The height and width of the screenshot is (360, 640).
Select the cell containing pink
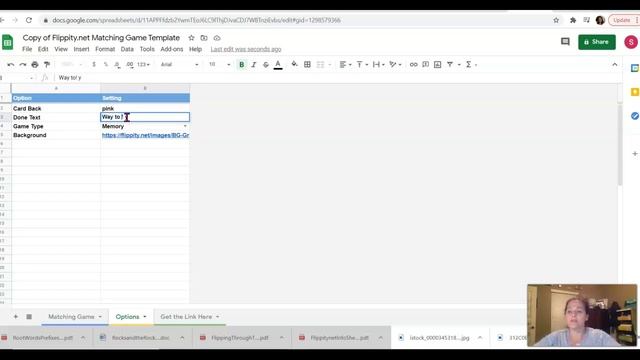point(145,108)
